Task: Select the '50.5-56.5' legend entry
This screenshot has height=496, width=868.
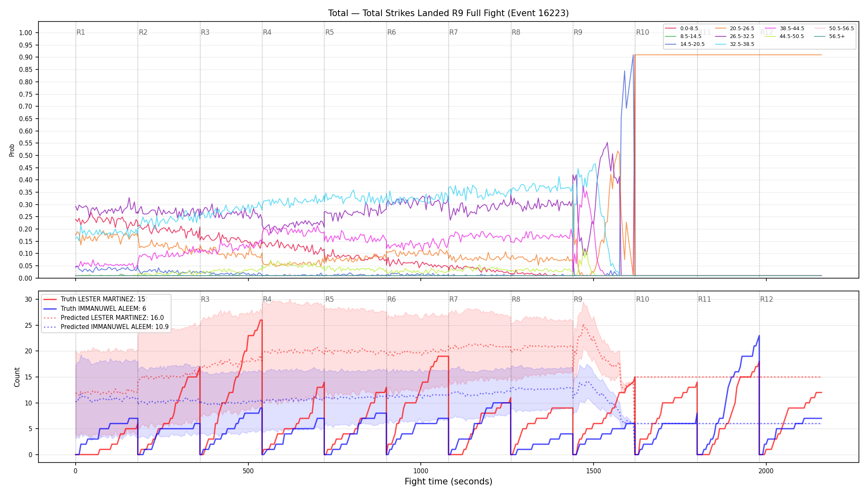Action: [x=834, y=29]
